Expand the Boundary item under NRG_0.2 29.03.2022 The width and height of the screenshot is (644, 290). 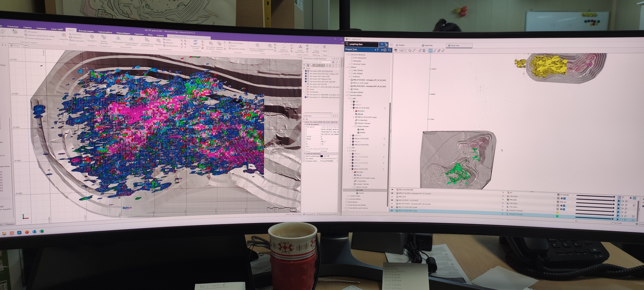point(353,111)
